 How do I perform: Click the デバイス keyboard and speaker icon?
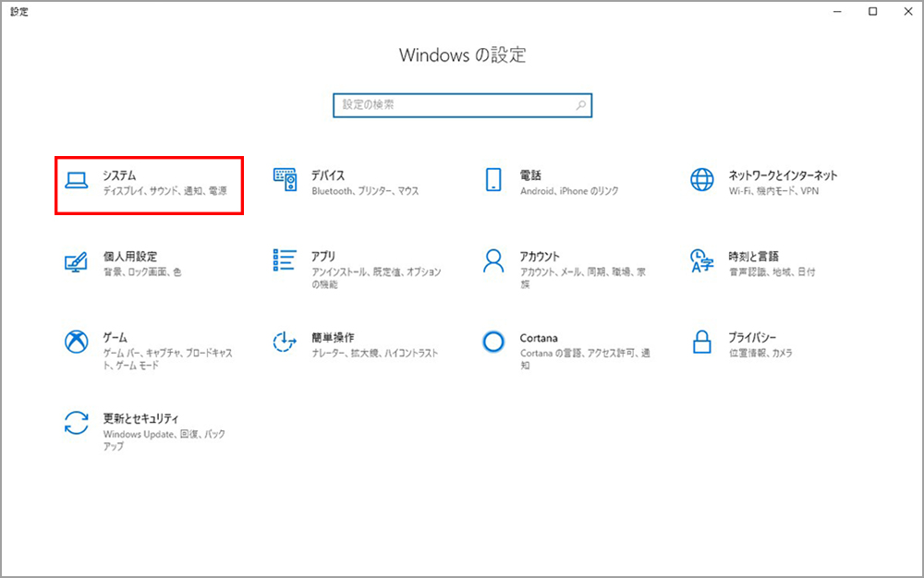pyautogui.click(x=286, y=179)
